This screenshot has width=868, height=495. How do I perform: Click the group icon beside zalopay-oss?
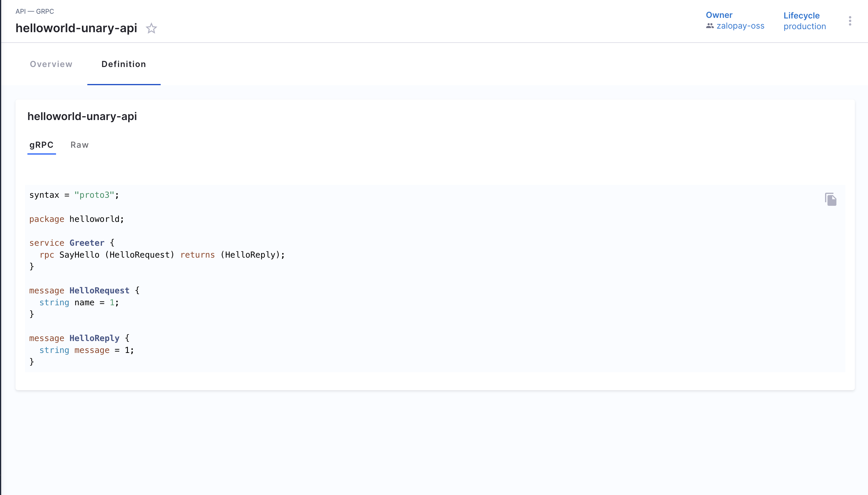pos(709,26)
